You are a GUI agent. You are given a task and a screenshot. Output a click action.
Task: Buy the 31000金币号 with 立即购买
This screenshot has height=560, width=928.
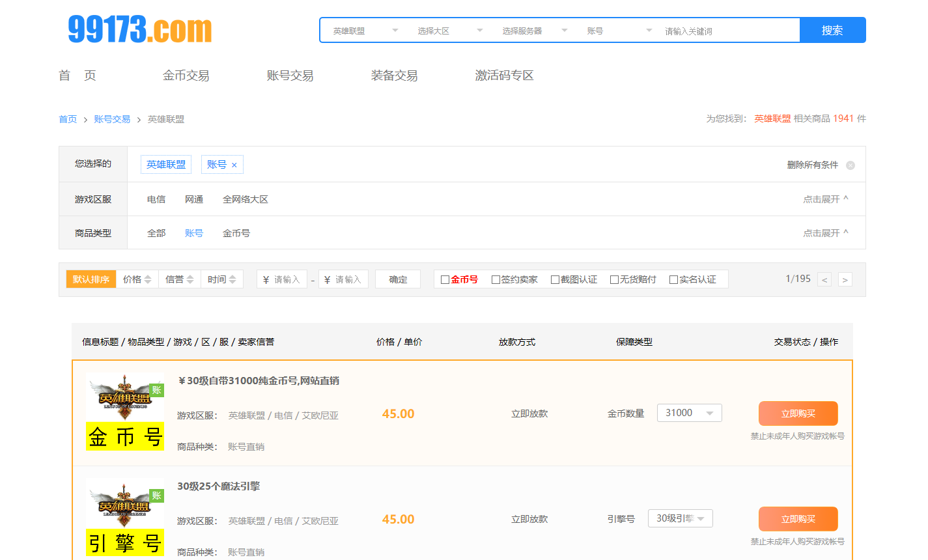tap(798, 413)
